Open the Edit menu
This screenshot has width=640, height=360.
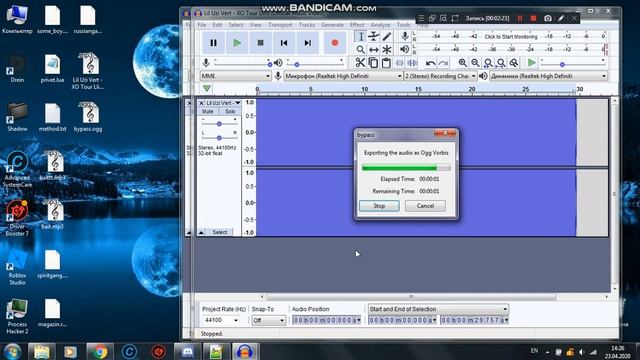217,25
